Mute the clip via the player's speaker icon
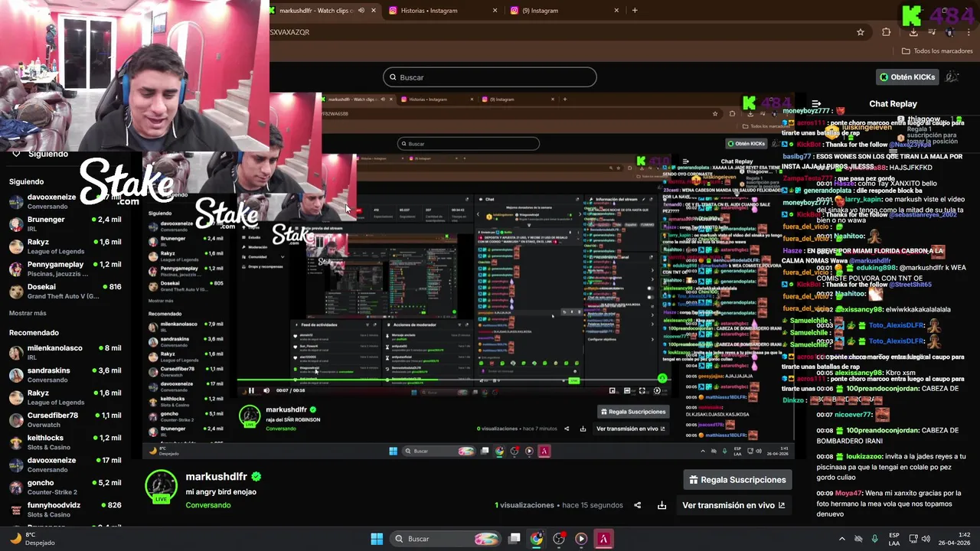Viewport: 980px width, 551px height. [266, 390]
